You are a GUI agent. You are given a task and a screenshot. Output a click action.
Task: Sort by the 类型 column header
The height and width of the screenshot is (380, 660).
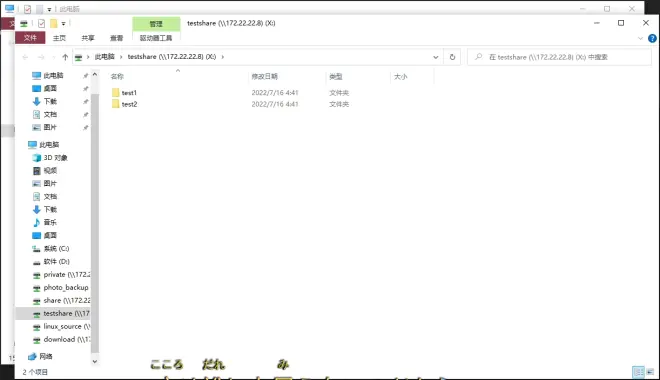(335, 76)
